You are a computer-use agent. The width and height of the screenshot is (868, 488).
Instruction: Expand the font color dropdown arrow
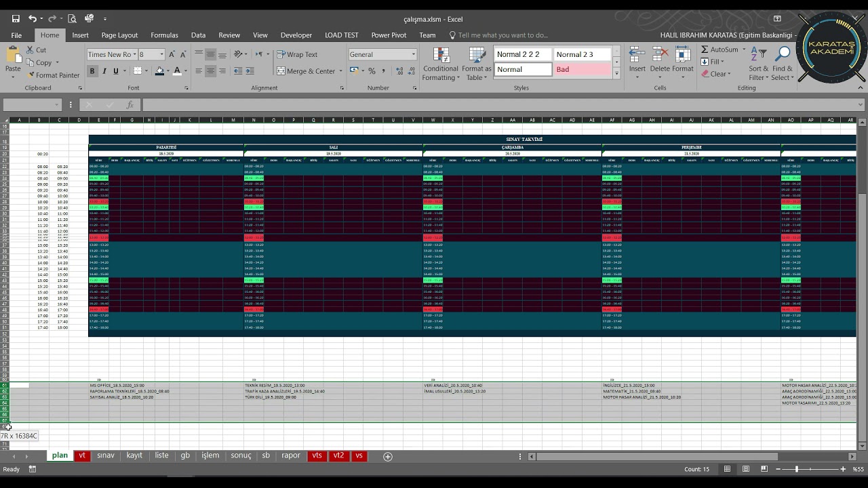pos(185,70)
